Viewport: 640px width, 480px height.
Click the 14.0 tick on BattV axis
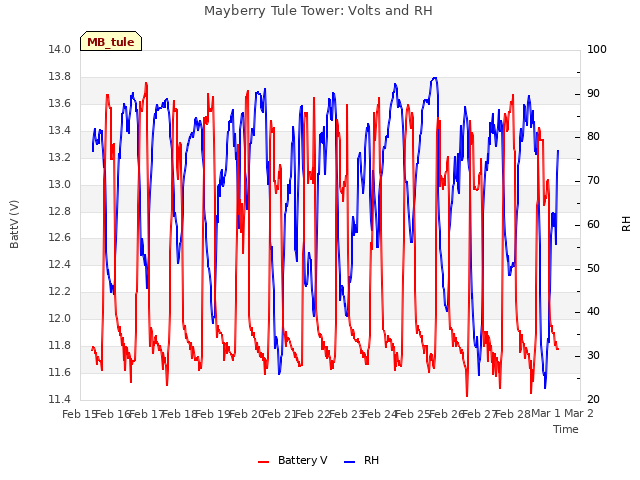point(59,49)
